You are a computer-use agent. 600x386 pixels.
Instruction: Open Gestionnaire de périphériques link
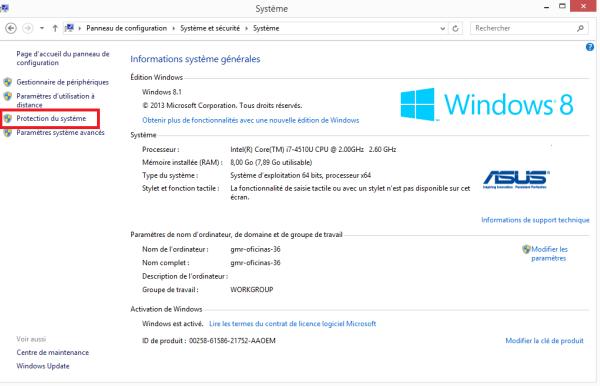(62, 82)
